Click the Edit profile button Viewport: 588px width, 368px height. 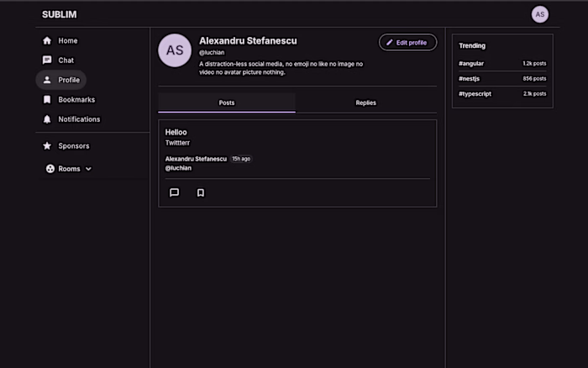(407, 42)
